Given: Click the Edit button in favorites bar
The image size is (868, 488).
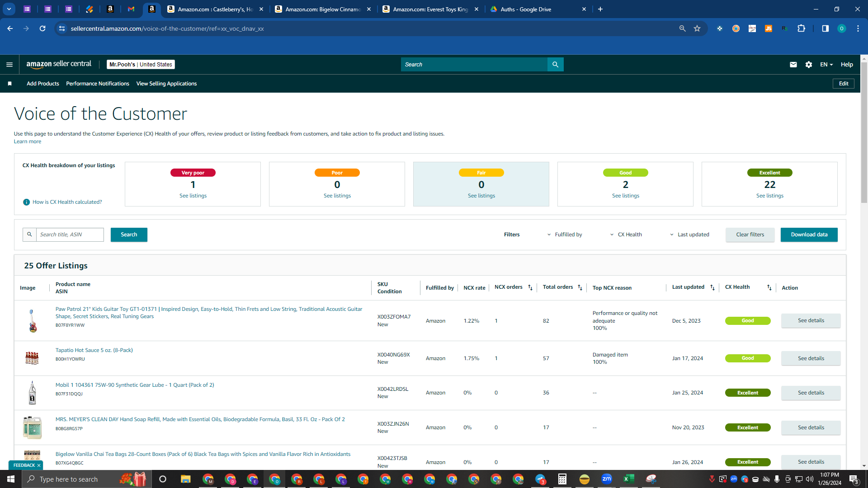Looking at the screenshot, I should click(844, 84).
